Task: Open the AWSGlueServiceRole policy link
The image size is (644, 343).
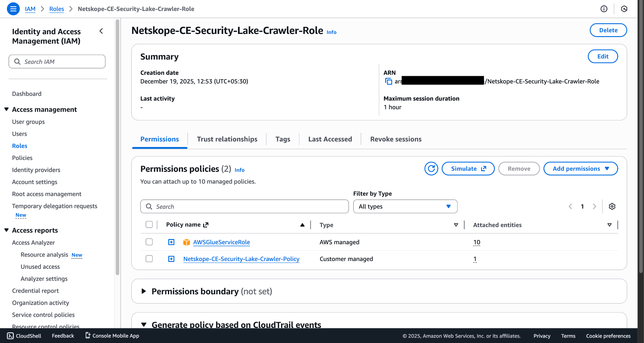Action: (x=221, y=242)
